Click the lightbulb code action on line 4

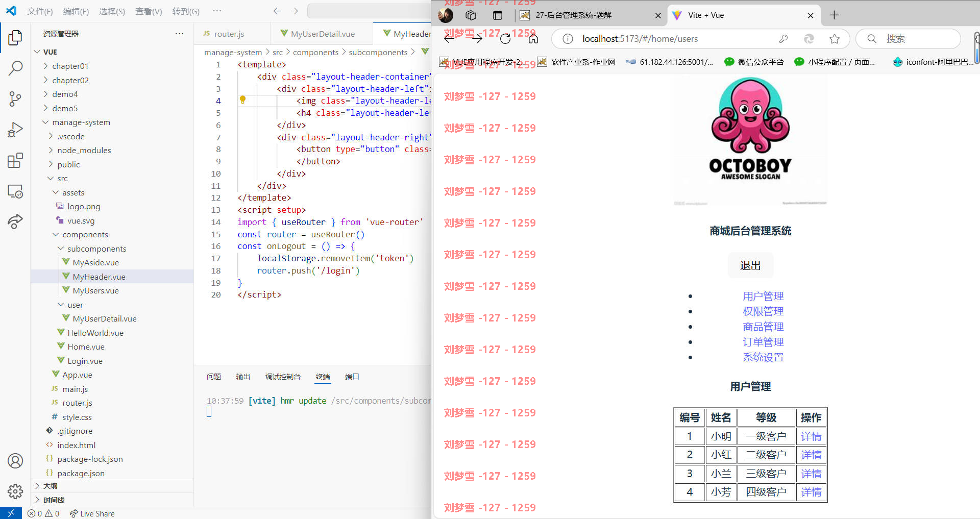click(243, 100)
